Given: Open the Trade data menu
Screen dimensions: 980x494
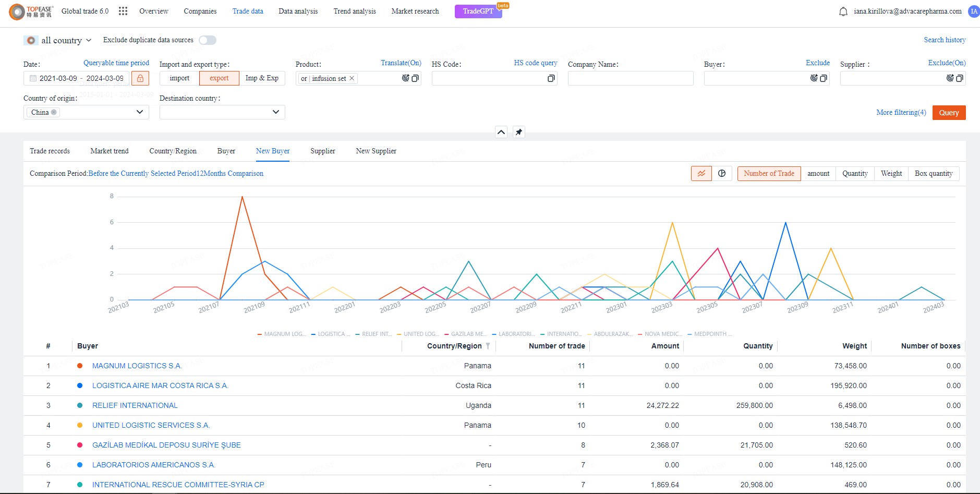Looking at the screenshot, I should click(x=248, y=11).
